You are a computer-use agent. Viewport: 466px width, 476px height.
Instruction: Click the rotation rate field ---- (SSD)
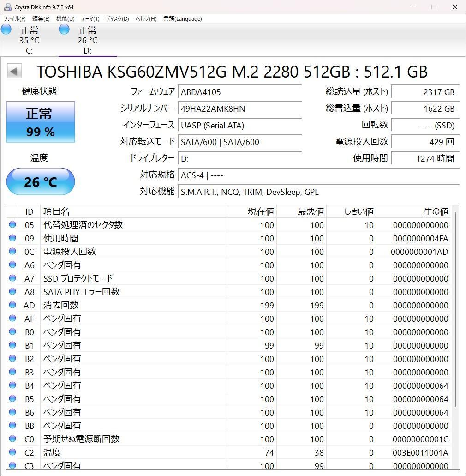tap(425, 125)
